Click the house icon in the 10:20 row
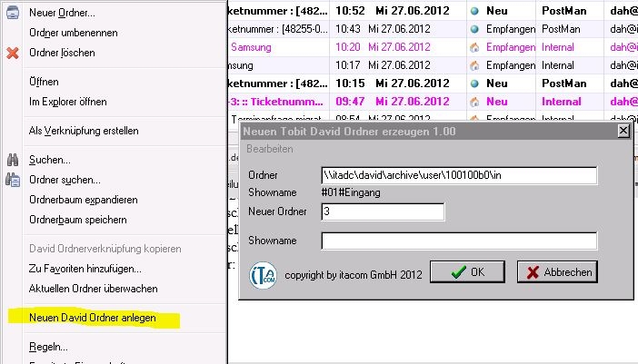The width and height of the screenshot is (638, 364). [474, 47]
